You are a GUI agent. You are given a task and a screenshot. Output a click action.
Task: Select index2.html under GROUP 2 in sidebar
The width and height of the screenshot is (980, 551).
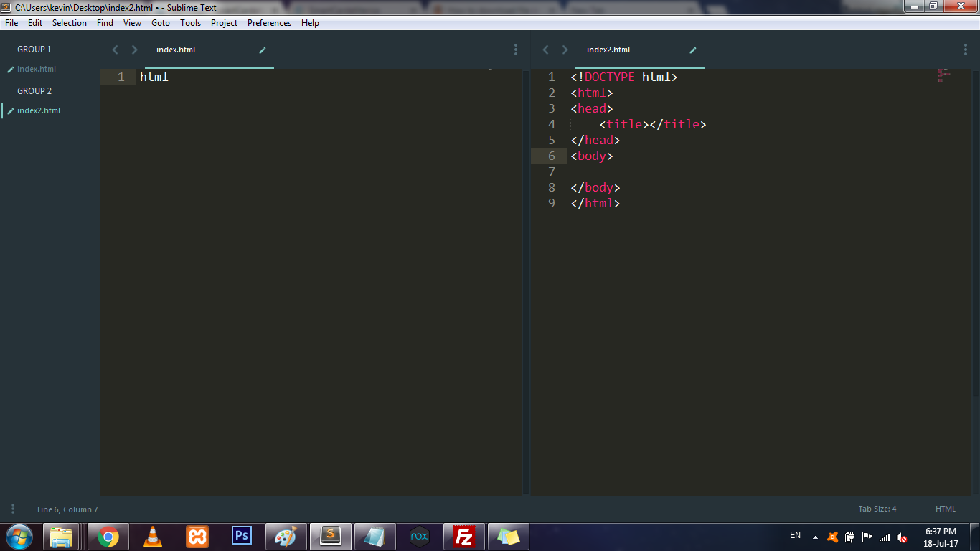[39, 111]
